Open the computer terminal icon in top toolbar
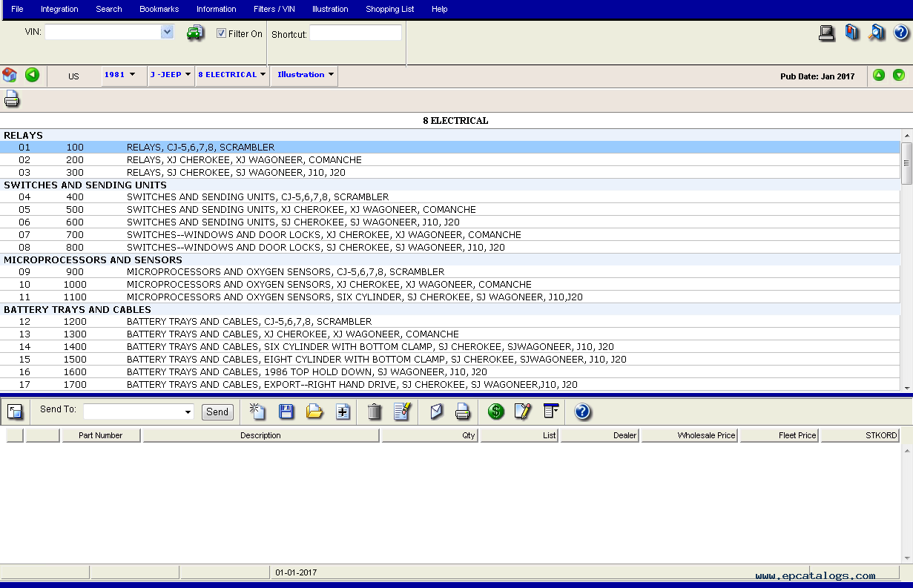 [x=827, y=33]
